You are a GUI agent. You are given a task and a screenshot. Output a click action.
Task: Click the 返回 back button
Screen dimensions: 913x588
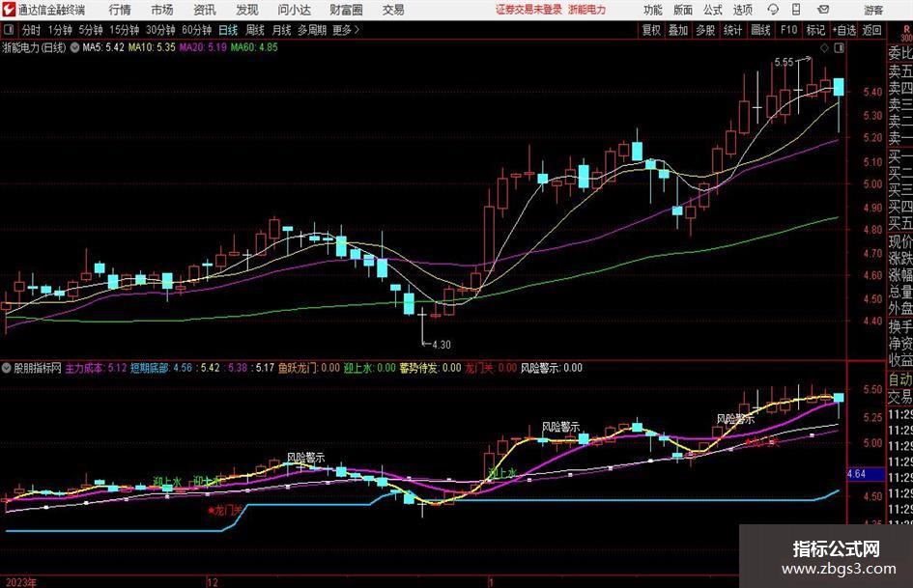pyautogui.click(x=871, y=30)
